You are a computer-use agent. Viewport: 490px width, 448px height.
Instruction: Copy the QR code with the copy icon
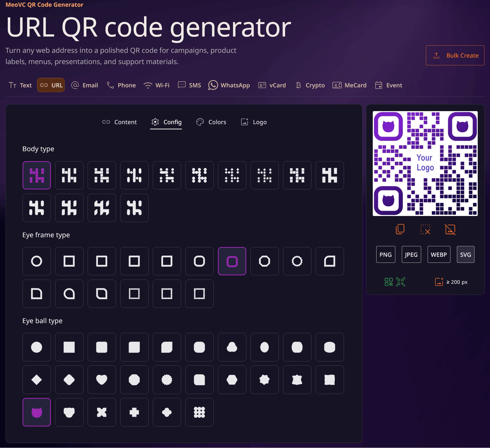pyautogui.click(x=400, y=229)
